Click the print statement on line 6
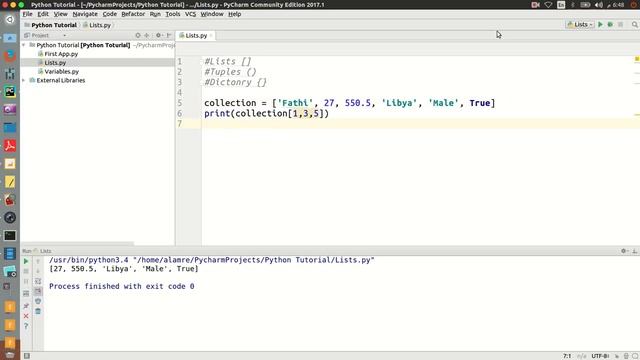 [267, 113]
